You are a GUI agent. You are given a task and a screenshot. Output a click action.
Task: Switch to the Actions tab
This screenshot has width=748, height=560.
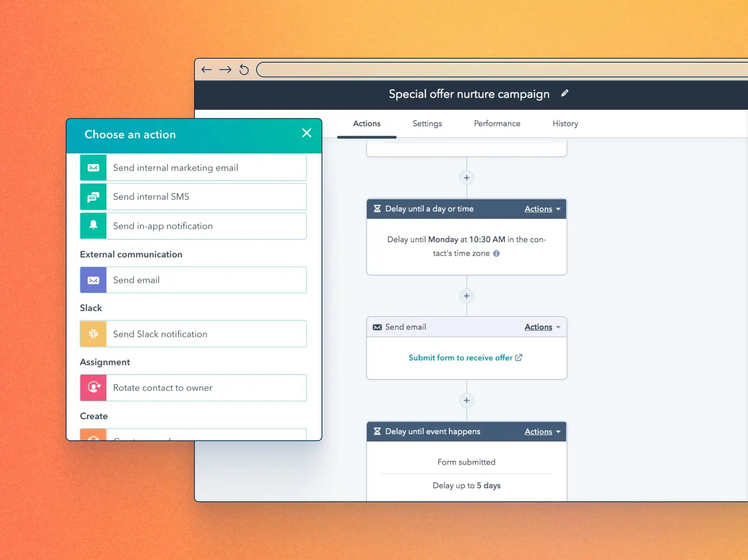[367, 124]
